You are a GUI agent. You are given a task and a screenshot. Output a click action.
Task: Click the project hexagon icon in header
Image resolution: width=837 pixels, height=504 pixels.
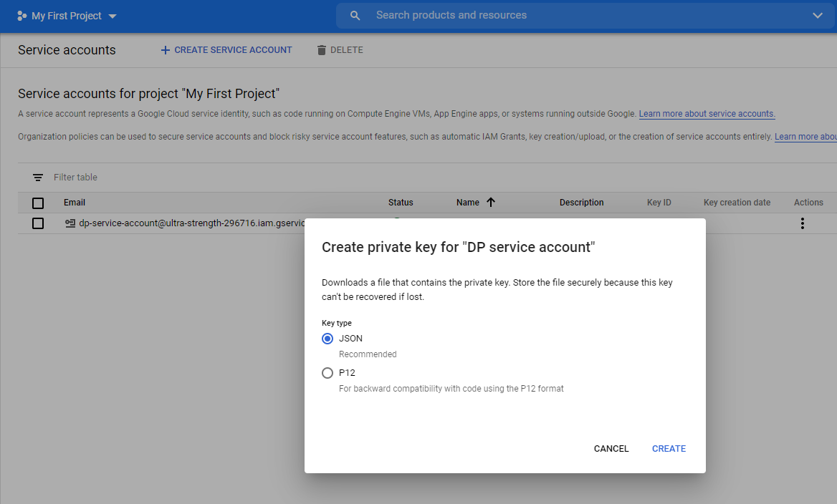(22, 16)
